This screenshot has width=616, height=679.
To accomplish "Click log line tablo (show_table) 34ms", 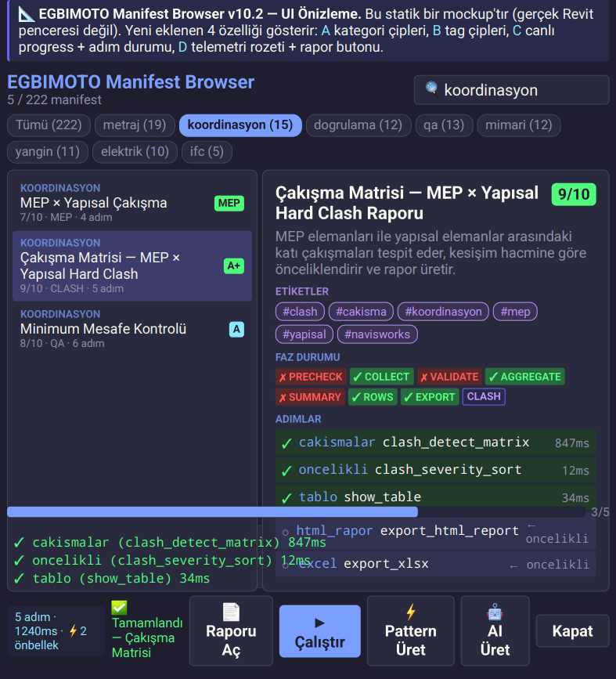I will point(112,579).
